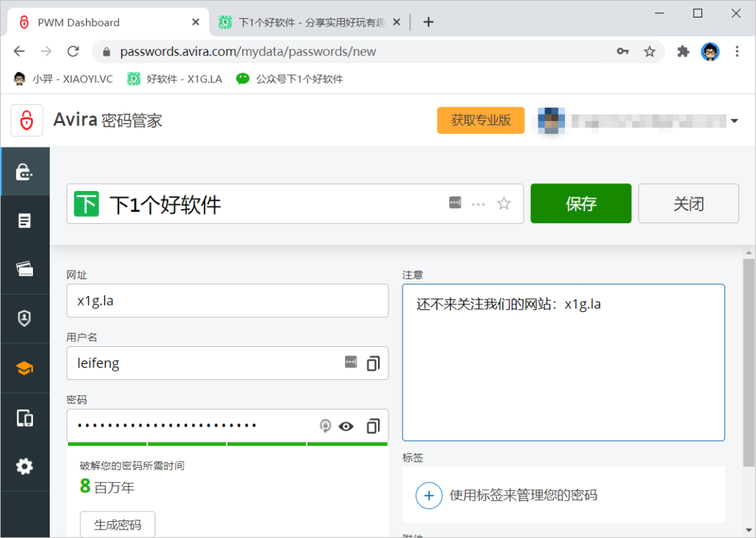Click the 使用标签来管理您的密码 text
This screenshot has width=756, height=538.
pos(523,495)
